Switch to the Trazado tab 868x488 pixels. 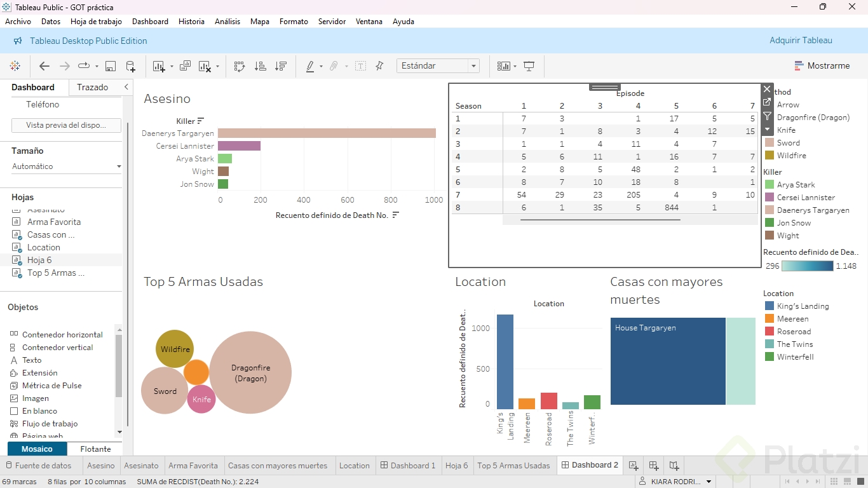pyautogui.click(x=93, y=87)
